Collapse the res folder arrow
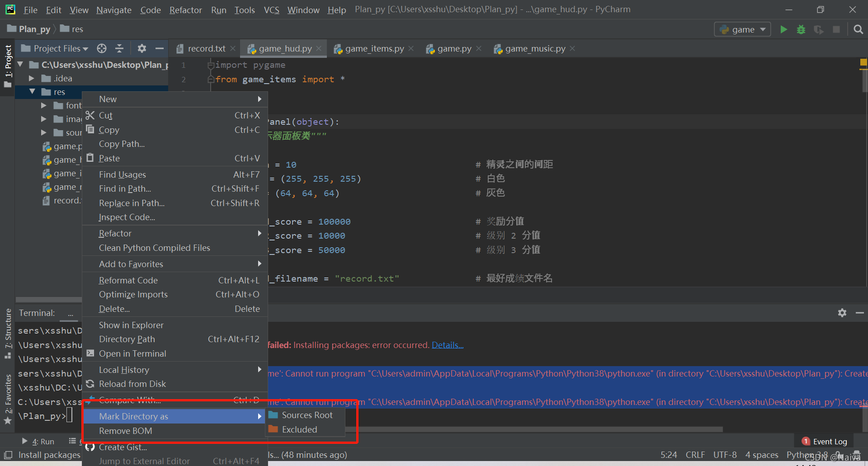 pos(32,92)
